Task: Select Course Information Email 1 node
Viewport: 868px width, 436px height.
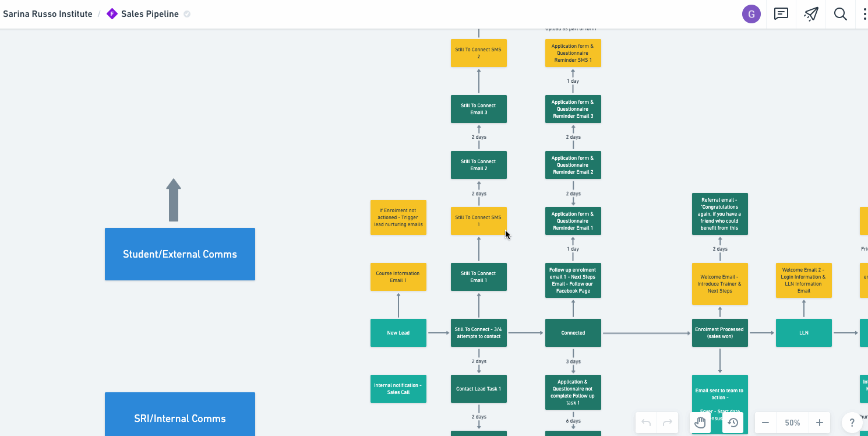Action: click(398, 277)
